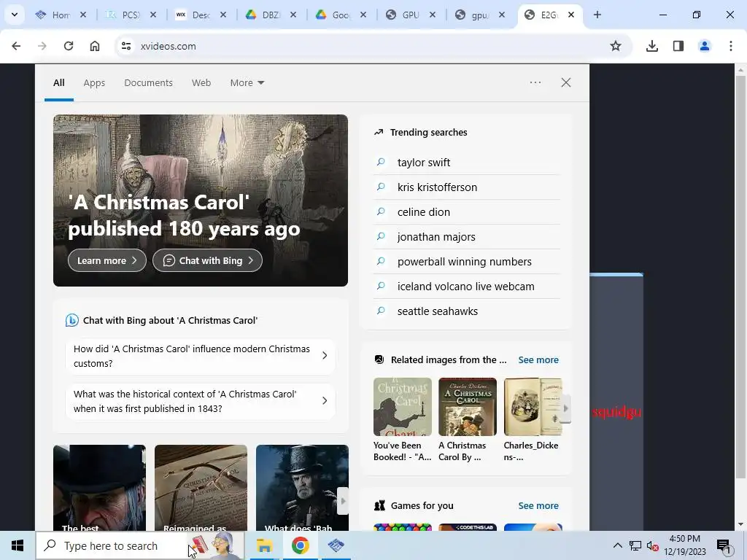Image resolution: width=747 pixels, height=560 pixels.
Task: Select the Apps search filter tab
Action: [x=94, y=83]
